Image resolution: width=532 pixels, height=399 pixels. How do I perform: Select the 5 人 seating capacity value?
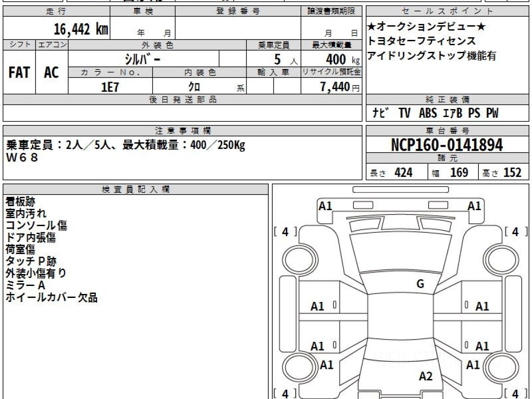286,59
